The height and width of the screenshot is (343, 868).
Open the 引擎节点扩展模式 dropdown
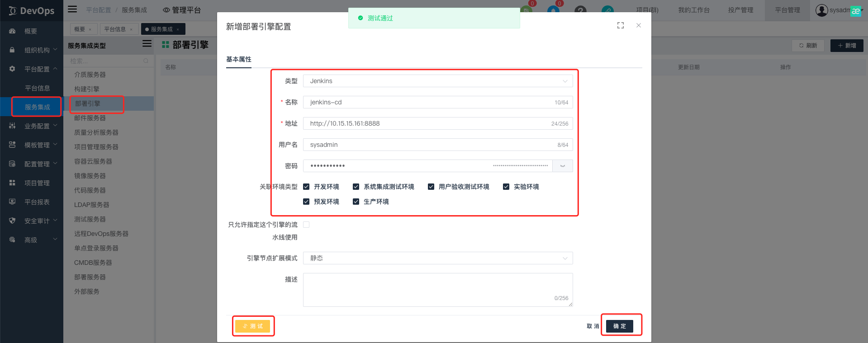(437, 258)
